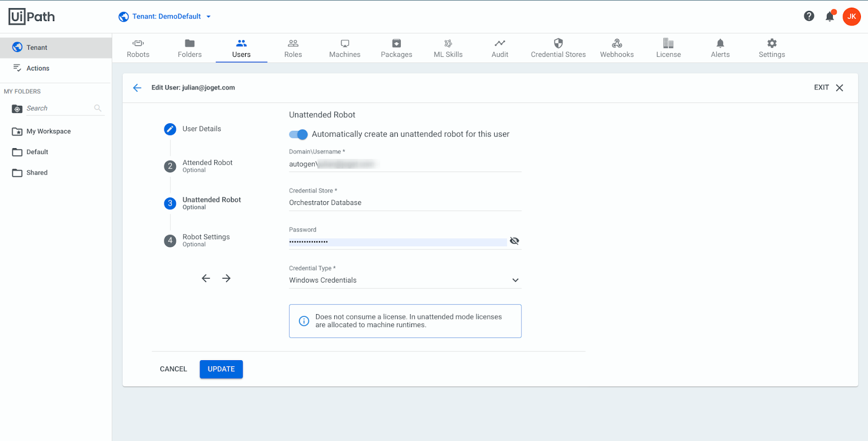
Task: Open the License tab
Action: [x=668, y=48]
